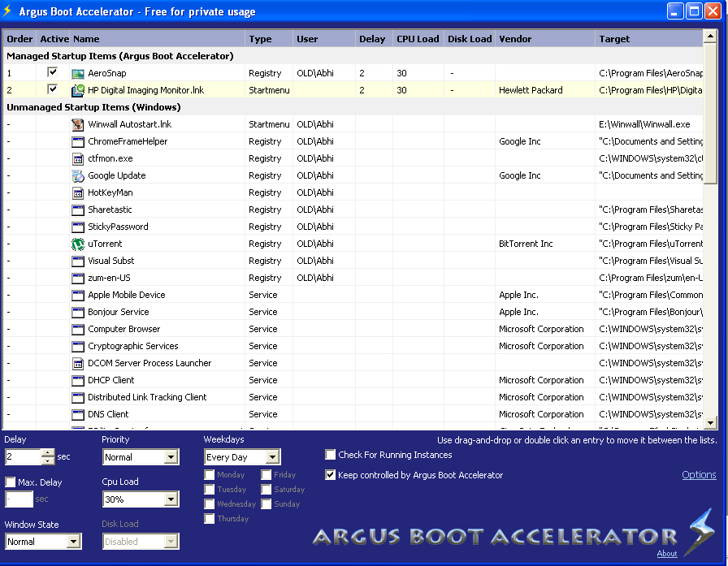This screenshot has height=566, width=728.
Task: Sort by the User column header
Action: [324, 39]
